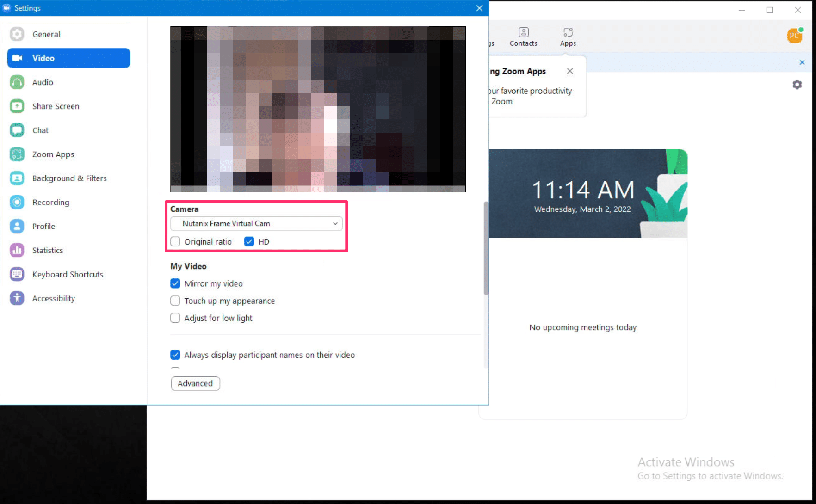Open Share Screen settings icon
Image resolution: width=816 pixels, height=504 pixels.
17,106
